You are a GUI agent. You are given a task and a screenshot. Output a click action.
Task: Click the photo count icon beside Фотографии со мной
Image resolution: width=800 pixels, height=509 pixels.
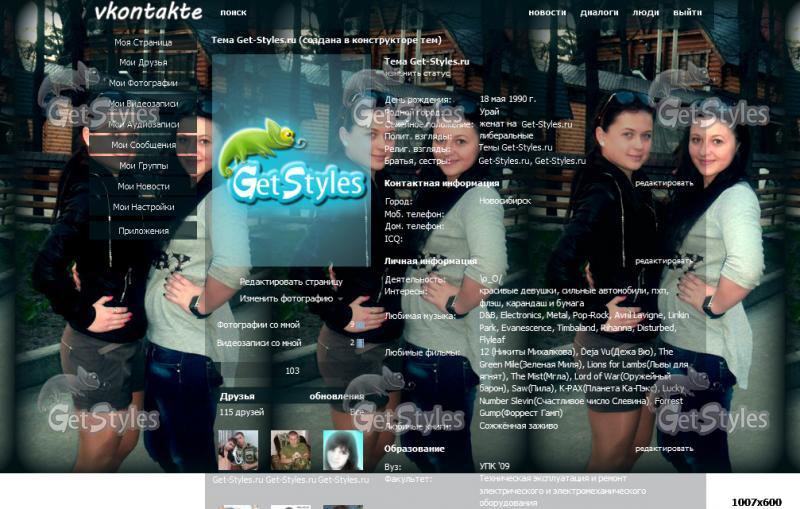pyautogui.click(x=359, y=325)
